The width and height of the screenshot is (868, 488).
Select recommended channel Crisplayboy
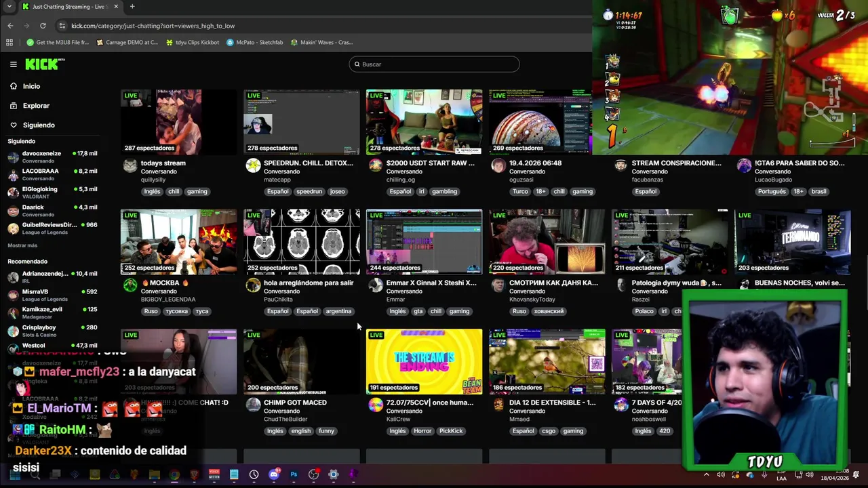[53, 331]
